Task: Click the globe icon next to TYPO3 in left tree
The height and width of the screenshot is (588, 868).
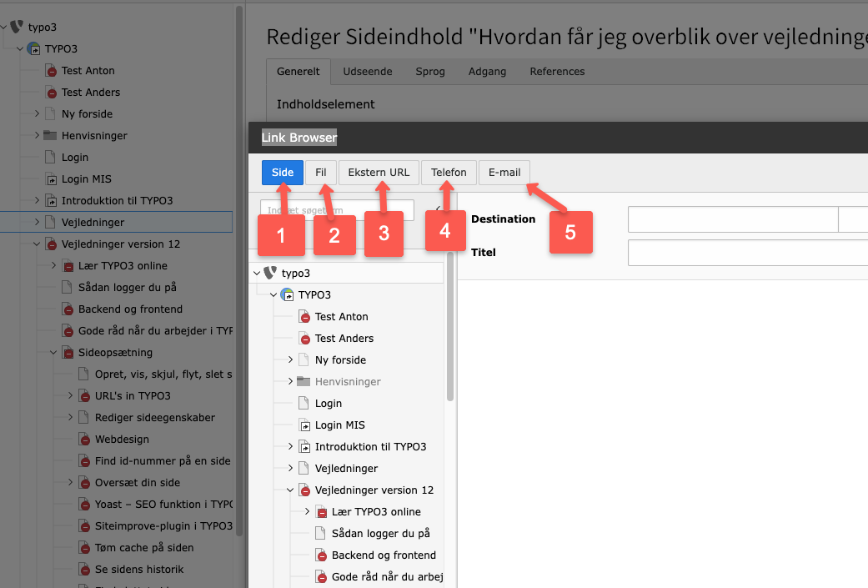Action: [33, 48]
